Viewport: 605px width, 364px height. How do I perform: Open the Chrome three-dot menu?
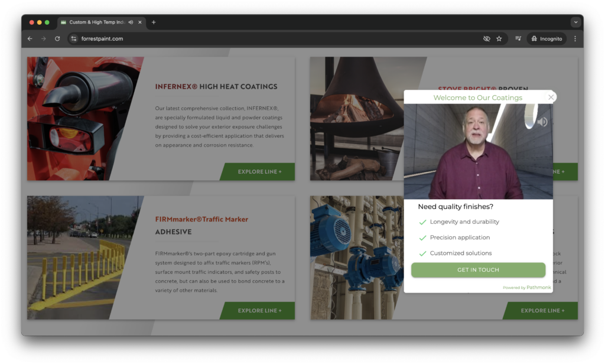[x=575, y=39]
